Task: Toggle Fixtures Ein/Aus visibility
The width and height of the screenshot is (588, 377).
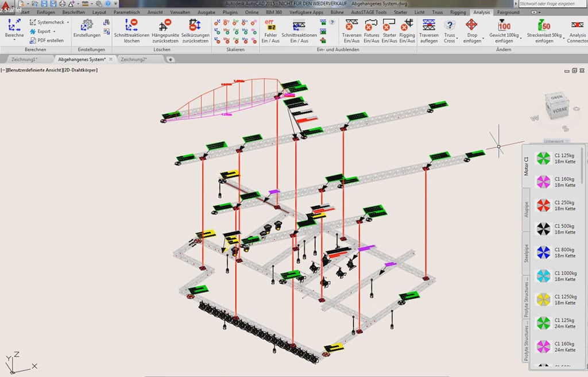Action: tap(372, 25)
